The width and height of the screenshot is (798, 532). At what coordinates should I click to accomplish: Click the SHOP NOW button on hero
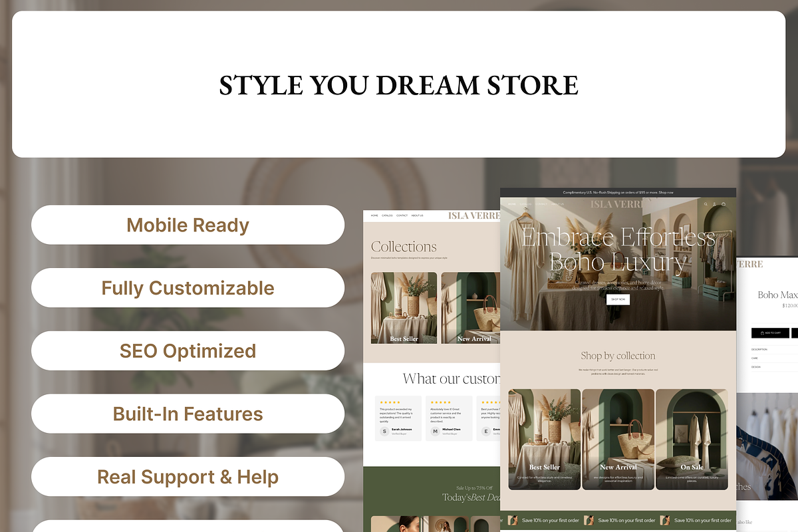pyautogui.click(x=618, y=300)
